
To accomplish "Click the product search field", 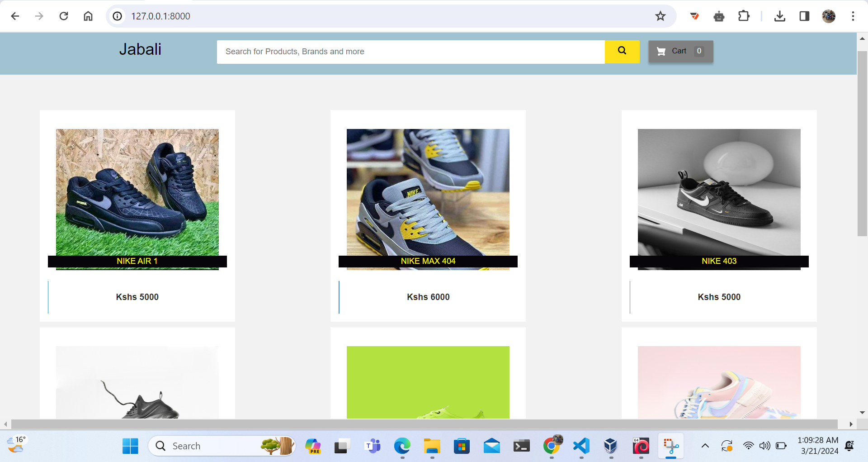I will [x=411, y=52].
